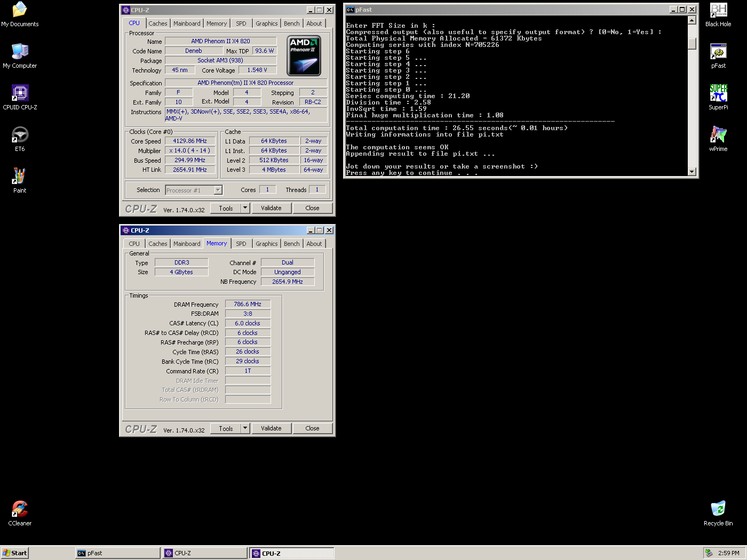
Task: Open About tab in top CPU-Z window
Action: (x=314, y=23)
